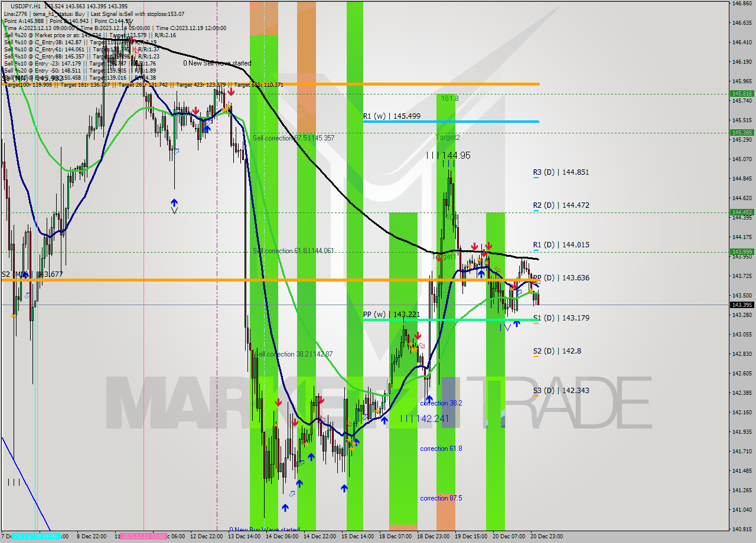The width and height of the screenshot is (756, 543).
Task: Click the cyan highlighted date tag on time axis
Action: 36,537
